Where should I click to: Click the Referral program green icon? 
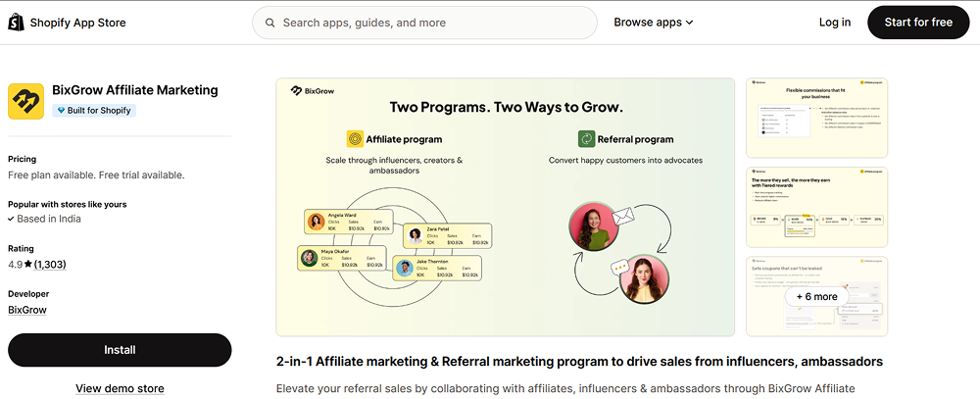(x=586, y=139)
